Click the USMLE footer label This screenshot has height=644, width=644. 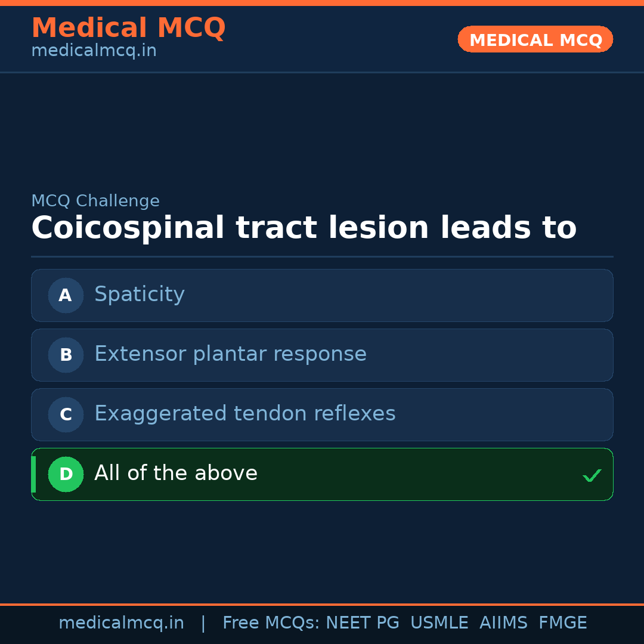439,623
